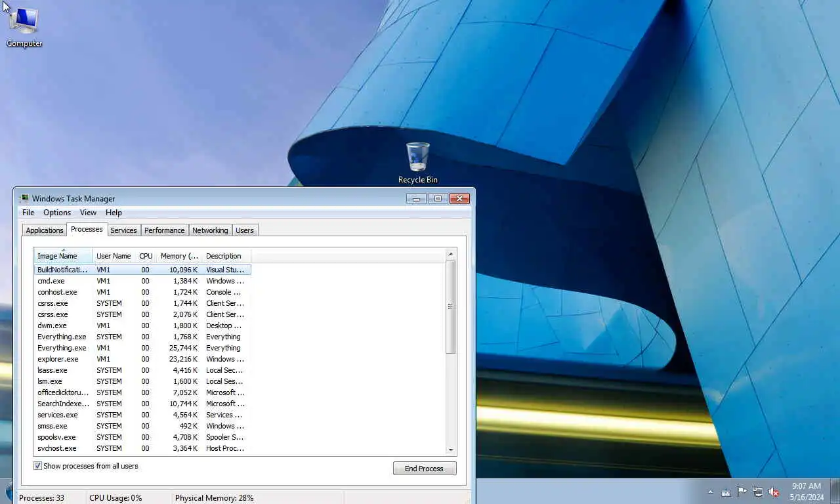This screenshot has height=504, width=840.
Task: Select the Processes tab
Action: (x=87, y=229)
